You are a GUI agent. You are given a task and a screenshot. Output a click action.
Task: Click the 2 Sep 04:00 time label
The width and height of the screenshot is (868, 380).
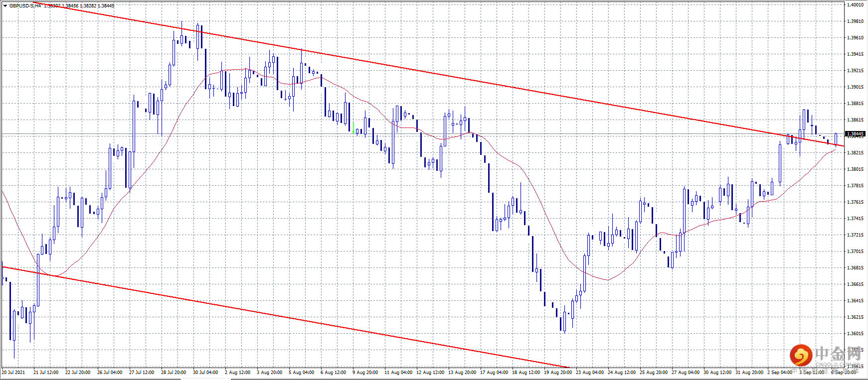(780, 372)
